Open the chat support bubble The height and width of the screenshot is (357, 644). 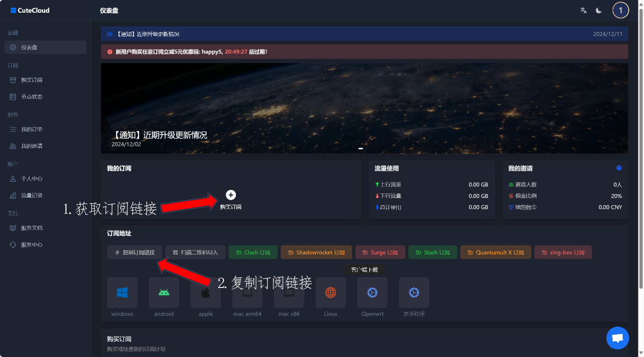(x=617, y=338)
